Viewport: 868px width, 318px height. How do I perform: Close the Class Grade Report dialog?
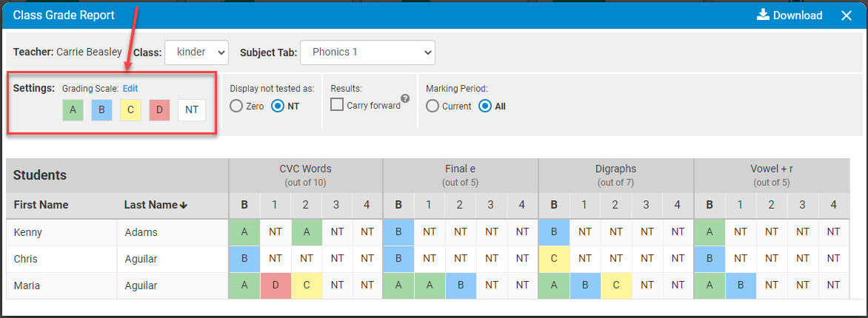(847, 16)
